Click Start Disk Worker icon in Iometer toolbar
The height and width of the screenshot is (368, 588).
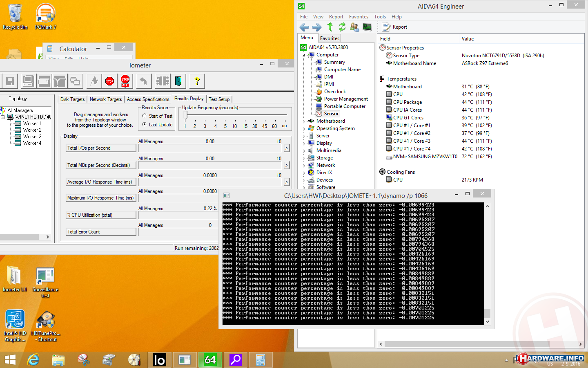(44, 81)
